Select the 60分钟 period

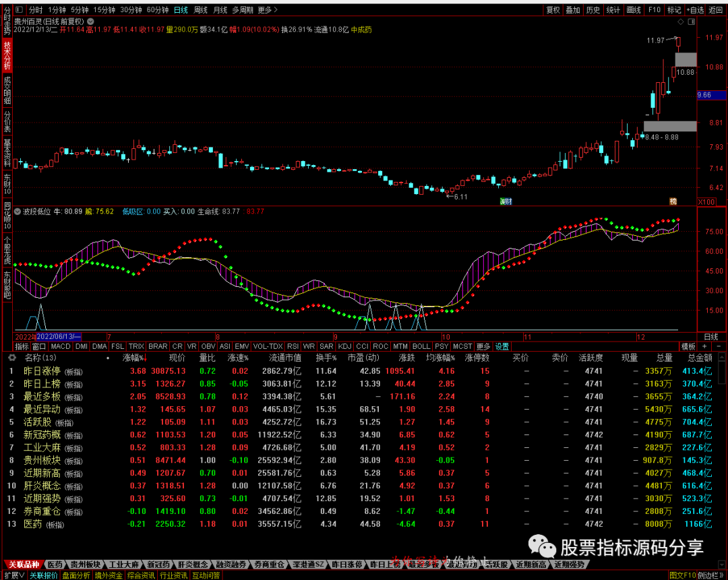pyautogui.click(x=158, y=9)
